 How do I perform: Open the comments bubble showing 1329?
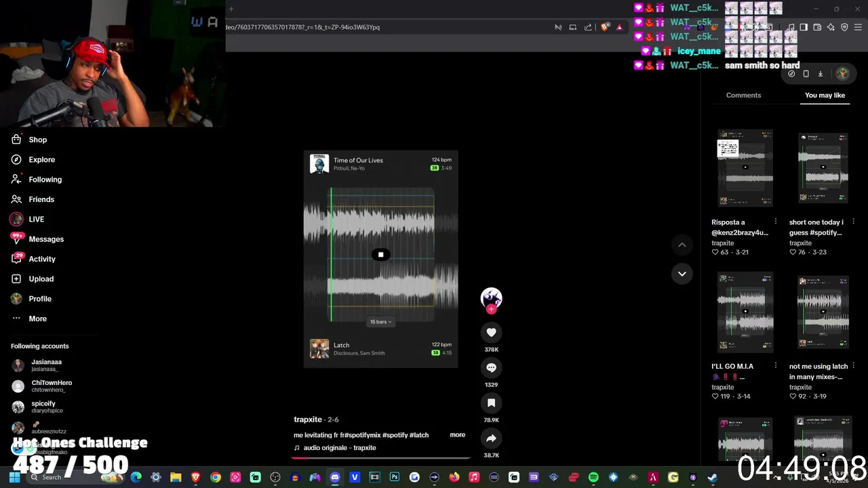click(492, 367)
